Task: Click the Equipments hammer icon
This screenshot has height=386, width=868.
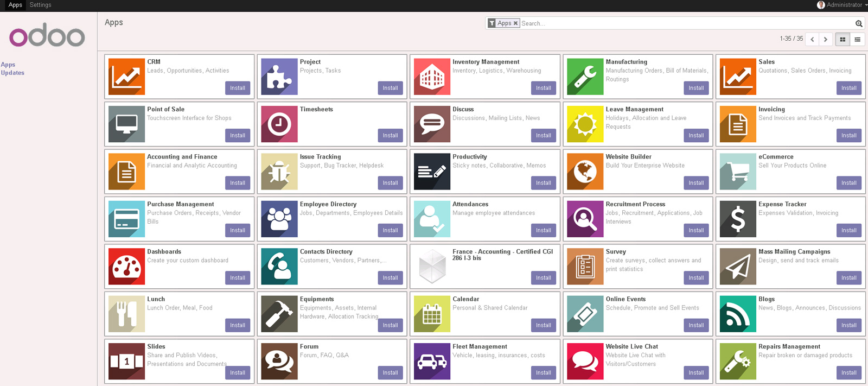Action: pyautogui.click(x=279, y=314)
